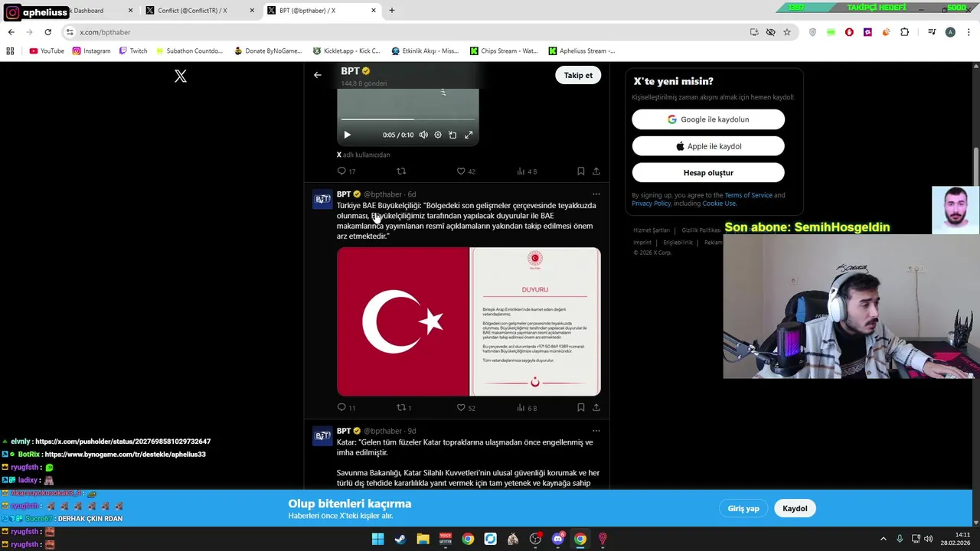Bookmark the Türkiye BAE Büyükelçiliği post

(580, 408)
